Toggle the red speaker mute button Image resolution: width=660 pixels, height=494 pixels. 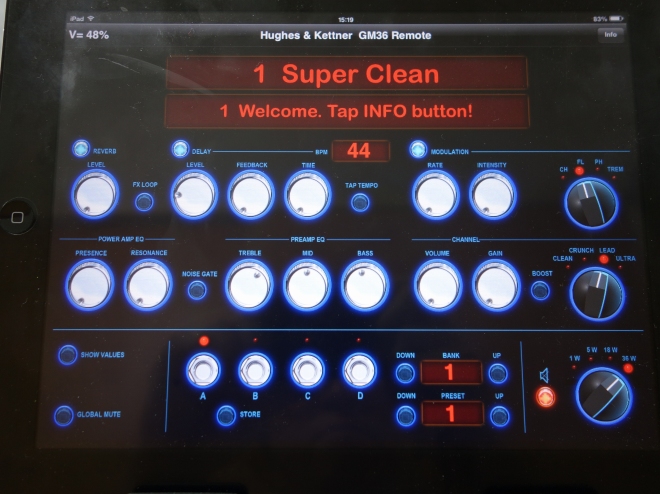pyautogui.click(x=545, y=397)
